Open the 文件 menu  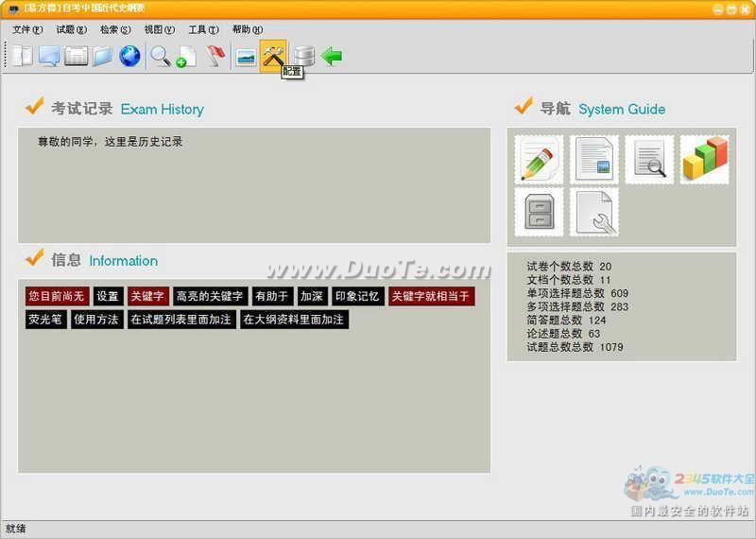[27, 29]
